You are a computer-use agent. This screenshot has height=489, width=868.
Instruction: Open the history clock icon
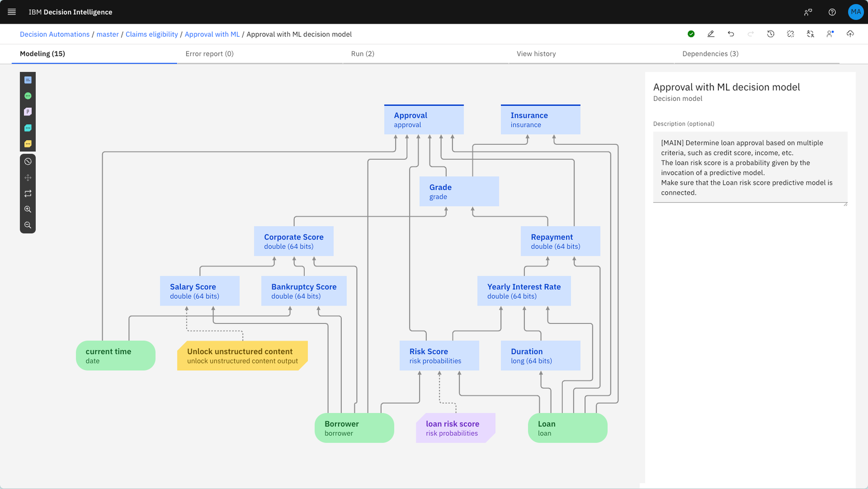pos(770,34)
